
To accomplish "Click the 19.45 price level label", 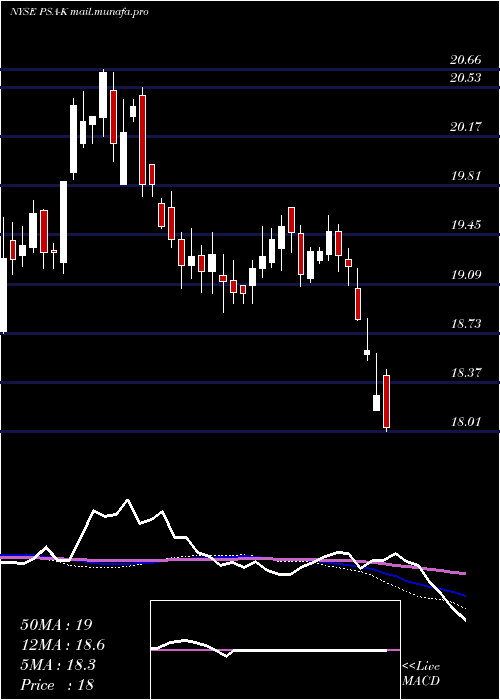I will click(x=466, y=225).
